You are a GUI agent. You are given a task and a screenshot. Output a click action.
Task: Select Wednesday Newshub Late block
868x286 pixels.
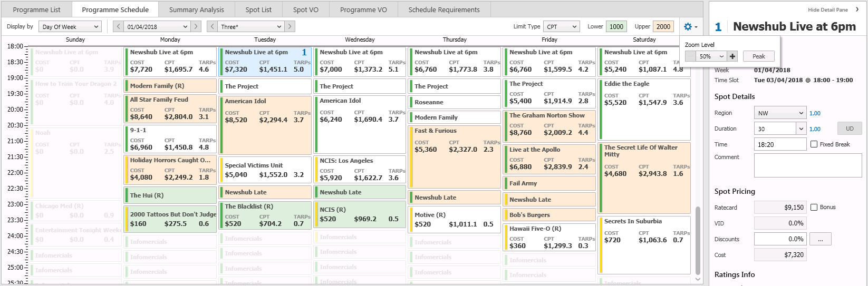[x=360, y=192]
